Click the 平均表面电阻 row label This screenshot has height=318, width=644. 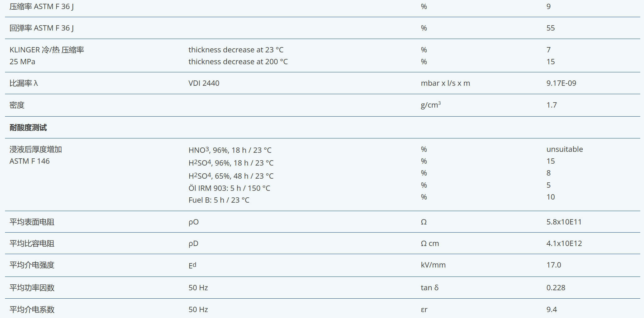32,222
